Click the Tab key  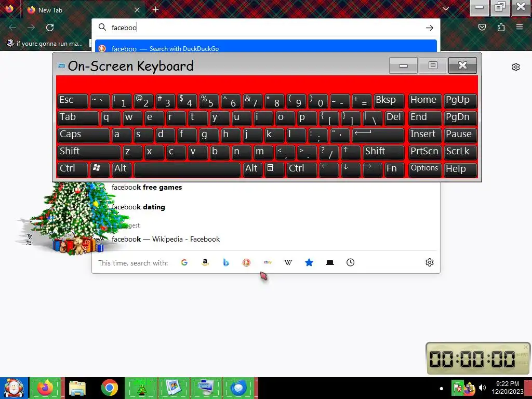click(78, 118)
